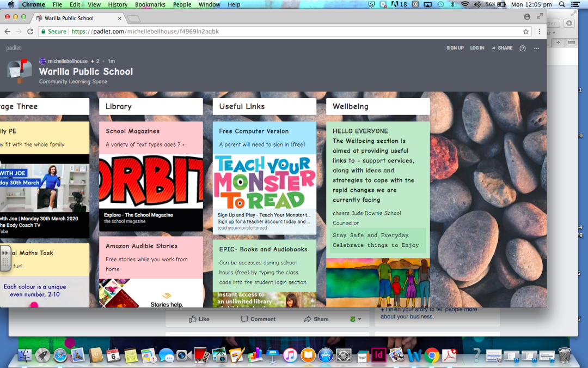Click the volume icon in menu bar
The width and height of the screenshot is (588, 368).
[477, 4]
